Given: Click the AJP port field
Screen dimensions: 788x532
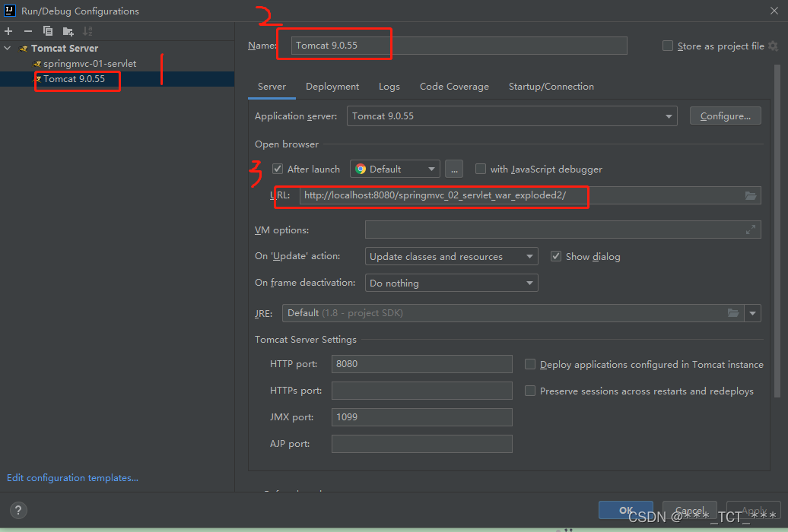Looking at the screenshot, I should point(421,444).
